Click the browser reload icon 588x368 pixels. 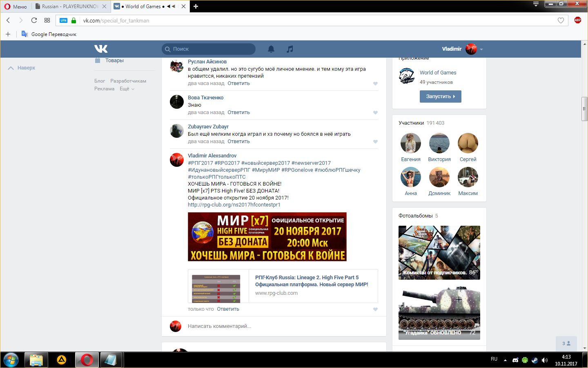(x=34, y=20)
